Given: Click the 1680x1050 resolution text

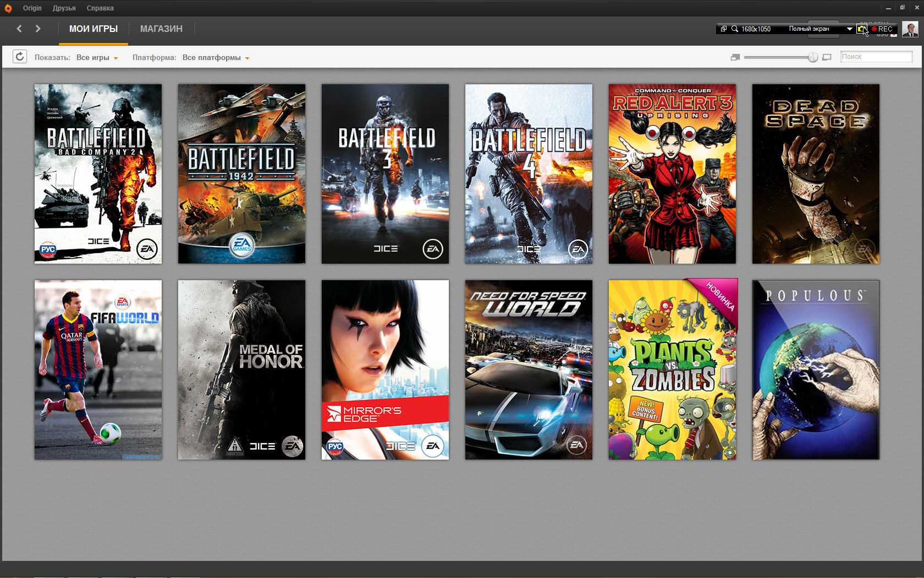Looking at the screenshot, I should 756,29.
